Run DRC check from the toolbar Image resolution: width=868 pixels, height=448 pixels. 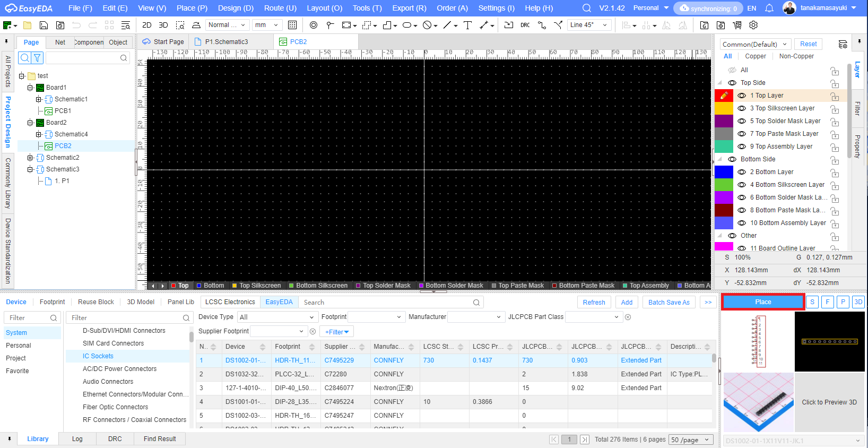coord(525,25)
